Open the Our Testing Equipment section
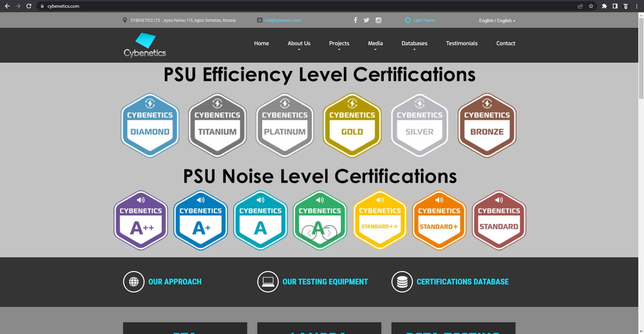This screenshot has width=644, height=334. click(325, 282)
